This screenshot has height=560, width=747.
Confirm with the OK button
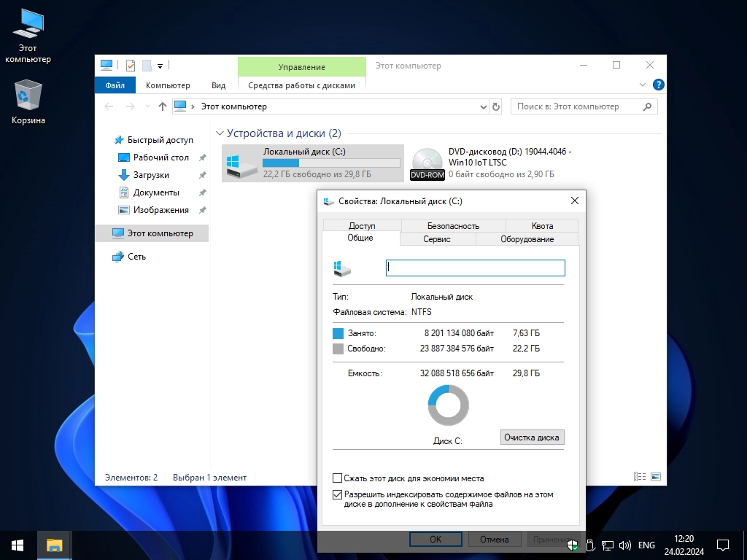pos(436,539)
